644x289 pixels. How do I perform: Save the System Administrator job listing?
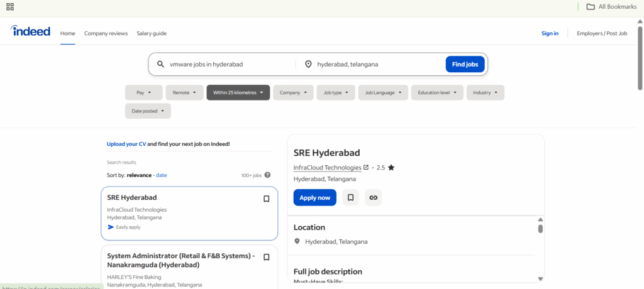[266, 258]
